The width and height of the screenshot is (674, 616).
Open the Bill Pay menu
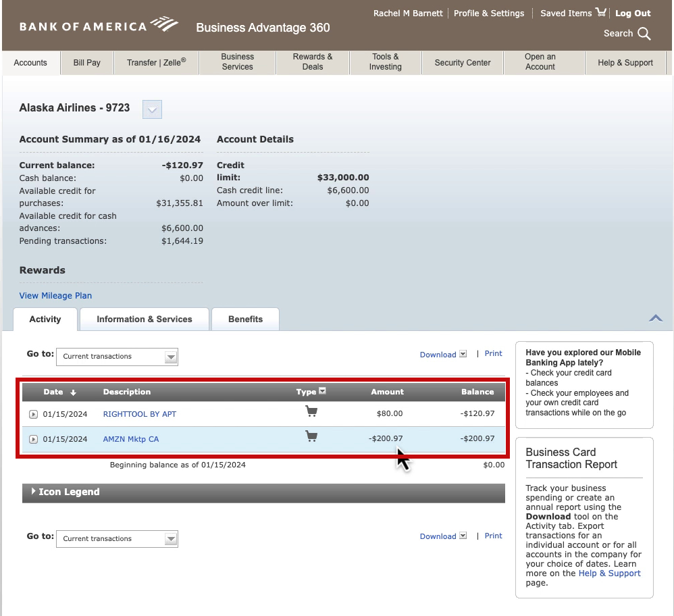point(87,63)
